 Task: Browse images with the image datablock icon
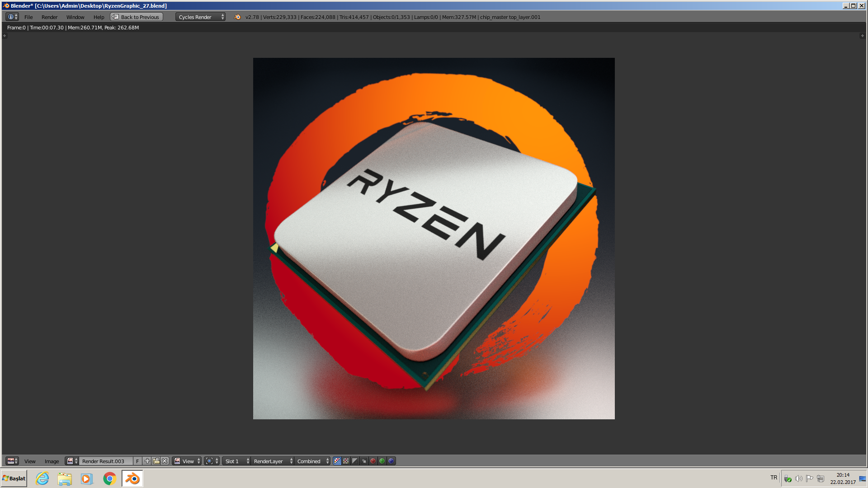(x=72, y=461)
